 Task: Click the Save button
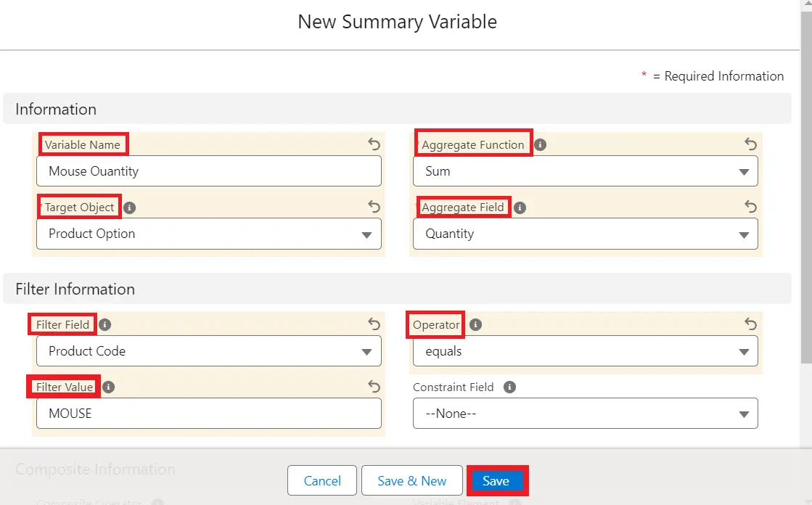496,481
